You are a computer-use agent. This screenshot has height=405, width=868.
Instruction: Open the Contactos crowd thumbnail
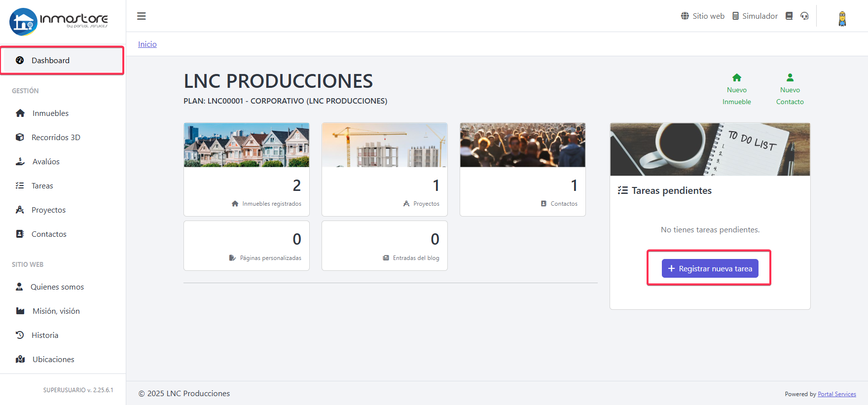tap(523, 145)
